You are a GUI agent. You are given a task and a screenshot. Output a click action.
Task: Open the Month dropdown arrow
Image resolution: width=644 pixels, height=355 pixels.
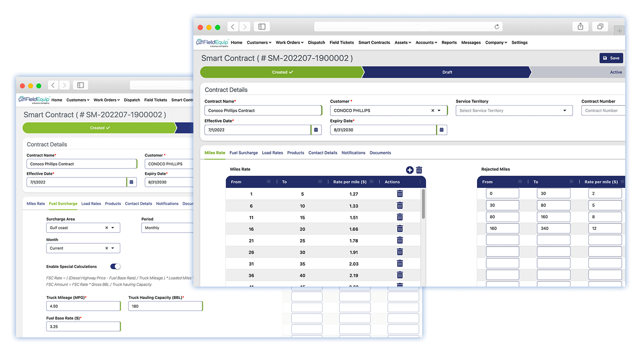(113, 248)
